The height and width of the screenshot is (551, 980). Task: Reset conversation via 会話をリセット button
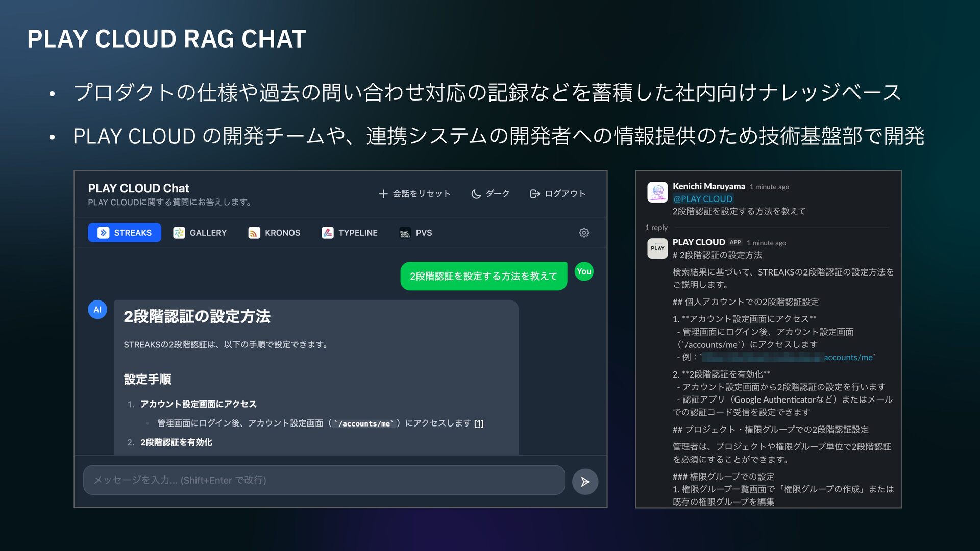coord(414,194)
